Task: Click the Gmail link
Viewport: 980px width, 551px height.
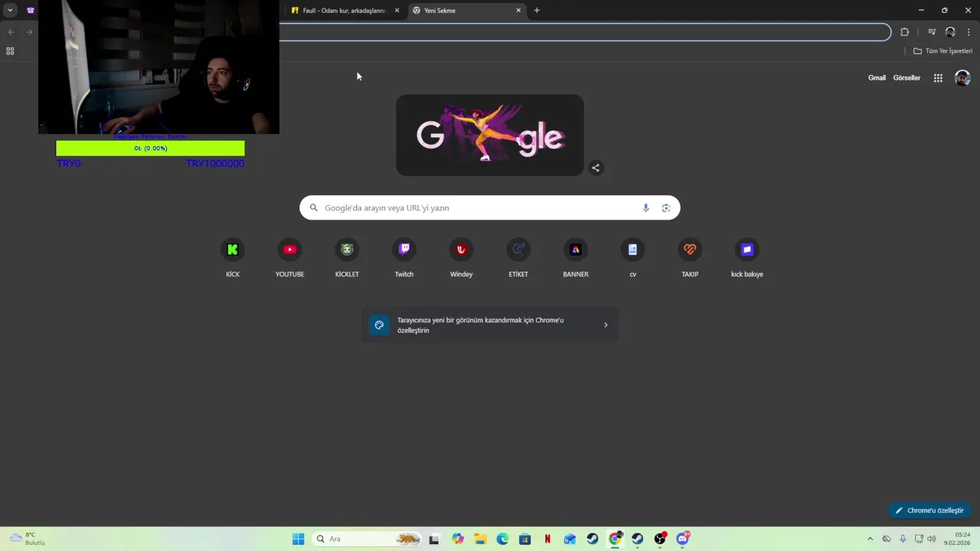Action: click(x=877, y=78)
